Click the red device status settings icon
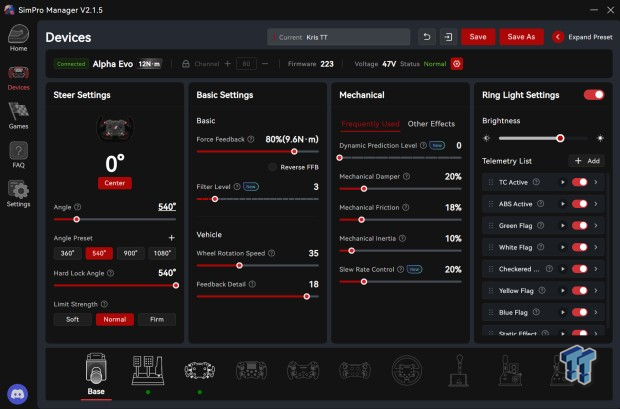This screenshot has width=620, height=409. click(457, 64)
